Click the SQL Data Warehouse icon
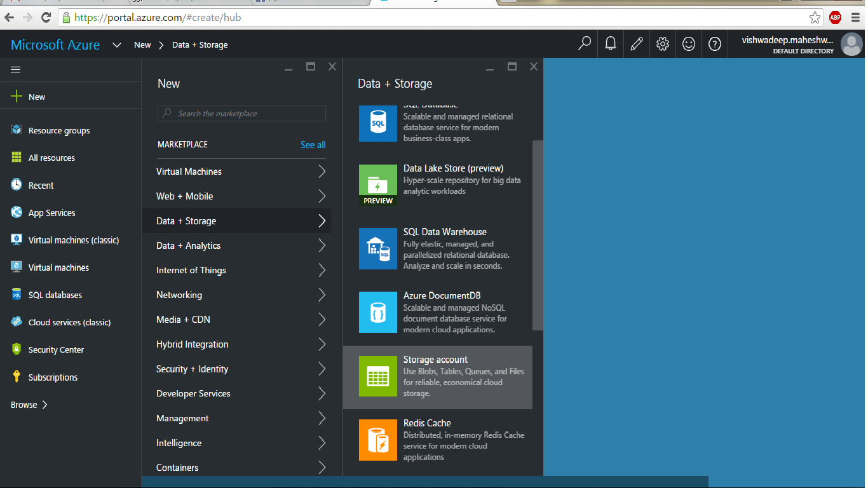868x488 pixels. (x=377, y=248)
